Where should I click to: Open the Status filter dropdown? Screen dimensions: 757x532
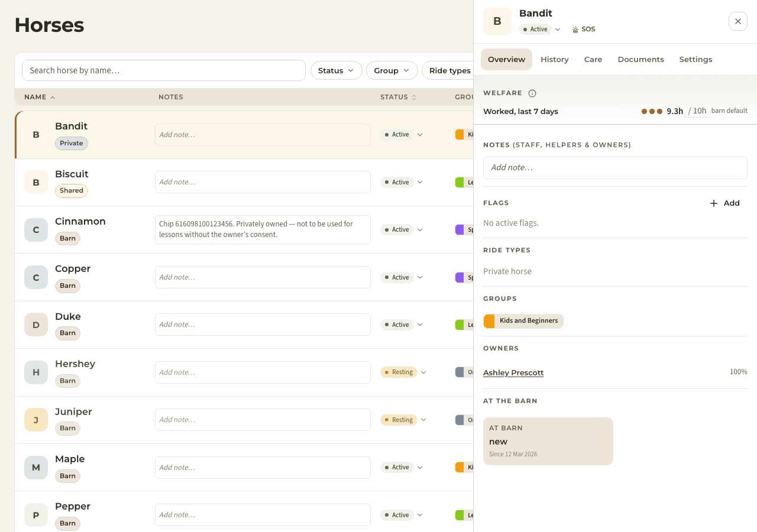click(337, 70)
